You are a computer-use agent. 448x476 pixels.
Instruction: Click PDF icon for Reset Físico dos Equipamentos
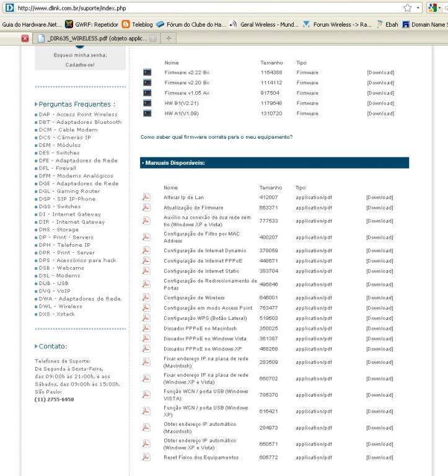pos(146,457)
